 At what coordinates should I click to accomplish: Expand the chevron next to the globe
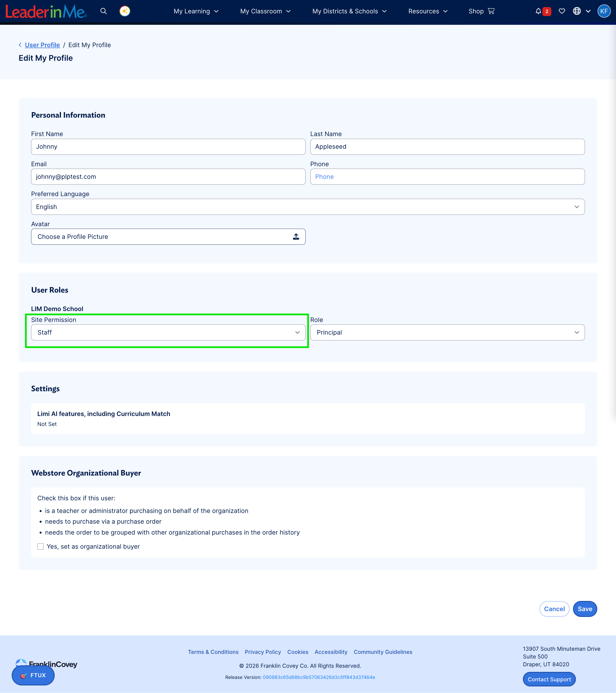[588, 11]
